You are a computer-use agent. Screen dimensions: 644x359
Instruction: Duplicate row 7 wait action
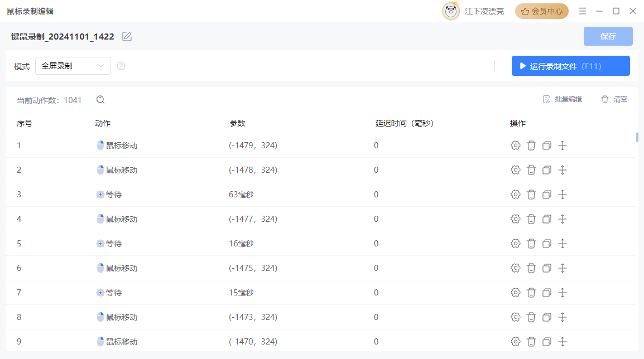point(547,293)
